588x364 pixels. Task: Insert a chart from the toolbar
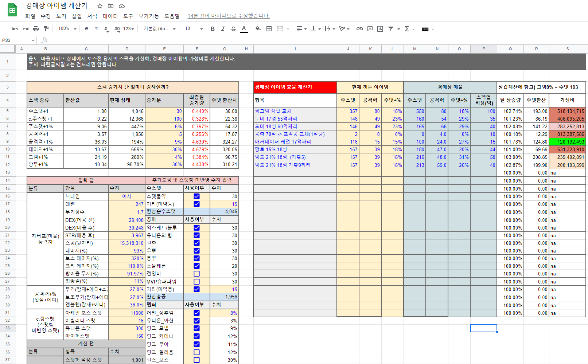click(x=380, y=29)
